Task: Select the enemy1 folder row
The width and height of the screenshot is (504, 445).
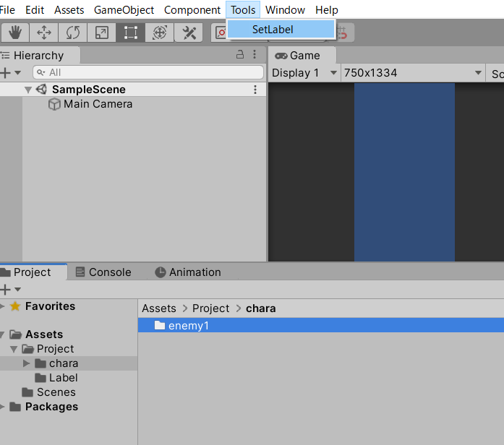Action: point(321,325)
